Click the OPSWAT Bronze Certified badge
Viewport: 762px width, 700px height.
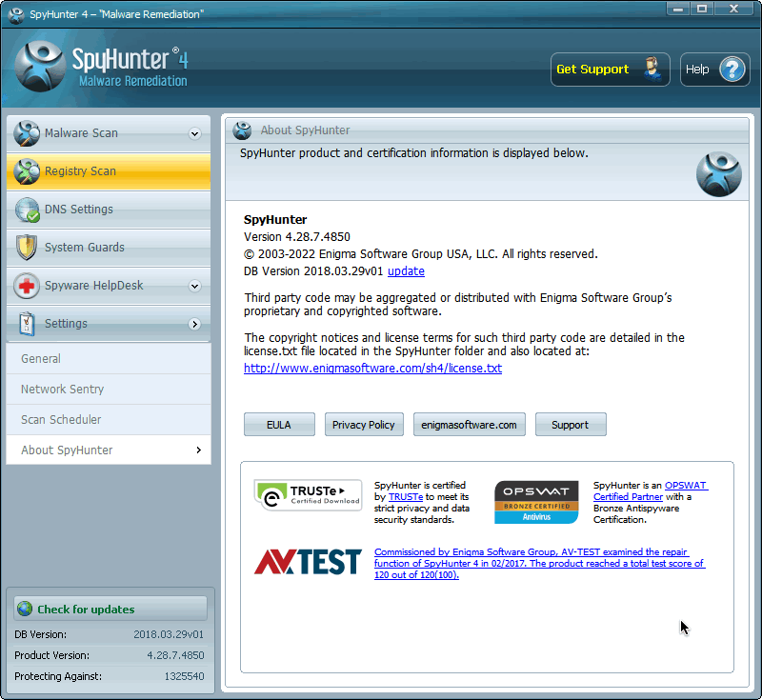[536, 502]
